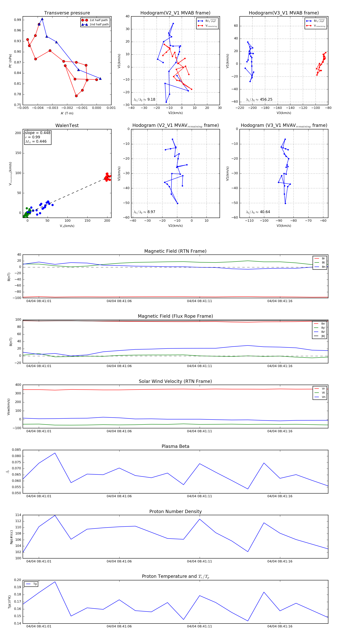Click the 'Np(#/cc)' y-axis label
This screenshot has height=644, width=351.
tap(11, 537)
